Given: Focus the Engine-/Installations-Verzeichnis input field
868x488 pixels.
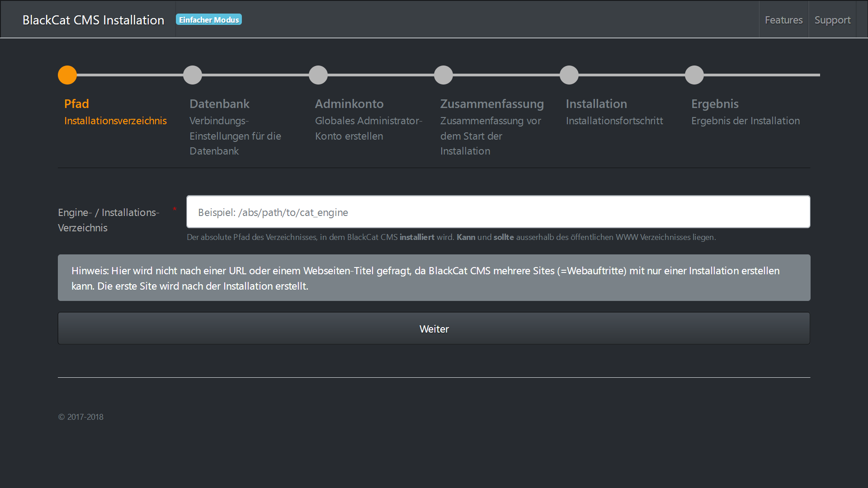Looking at the screenshot, I should point(498,212).
